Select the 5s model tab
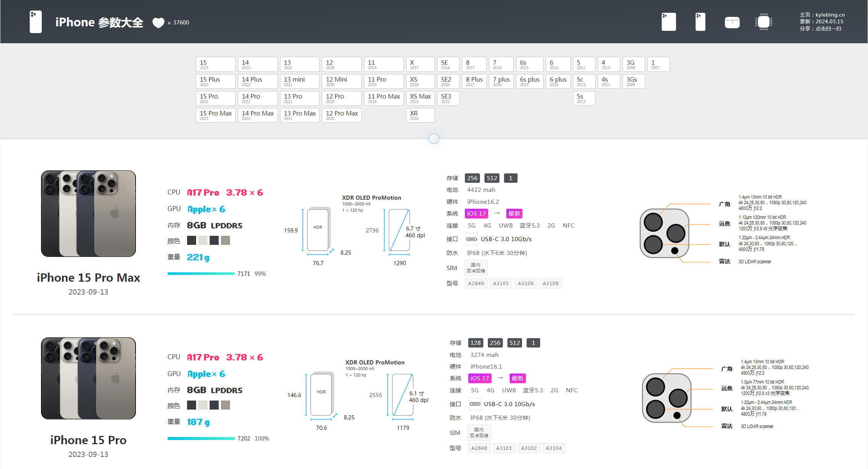Screen dimensions: 868x469 point(584,98)
